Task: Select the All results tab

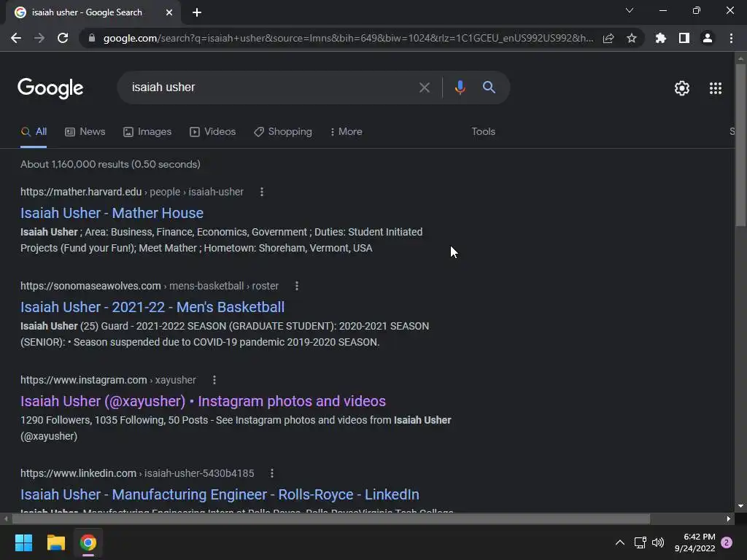Action: 34,131
